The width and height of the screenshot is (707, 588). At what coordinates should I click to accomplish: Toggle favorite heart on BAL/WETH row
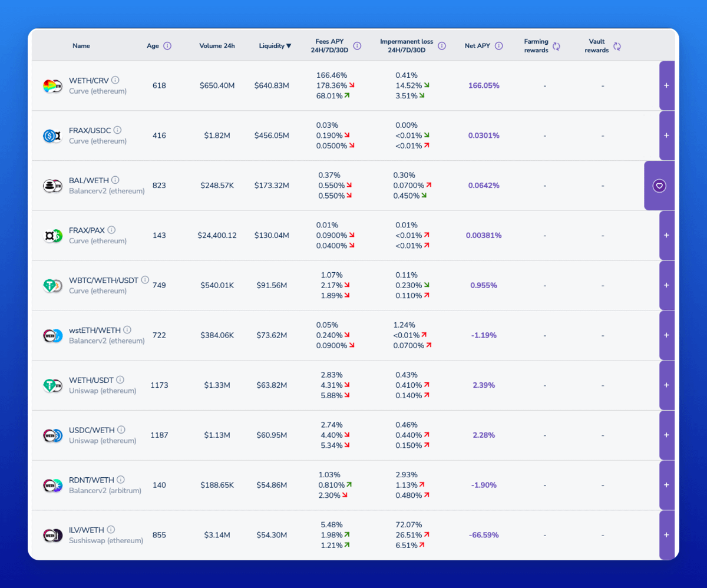click(659, 186)
